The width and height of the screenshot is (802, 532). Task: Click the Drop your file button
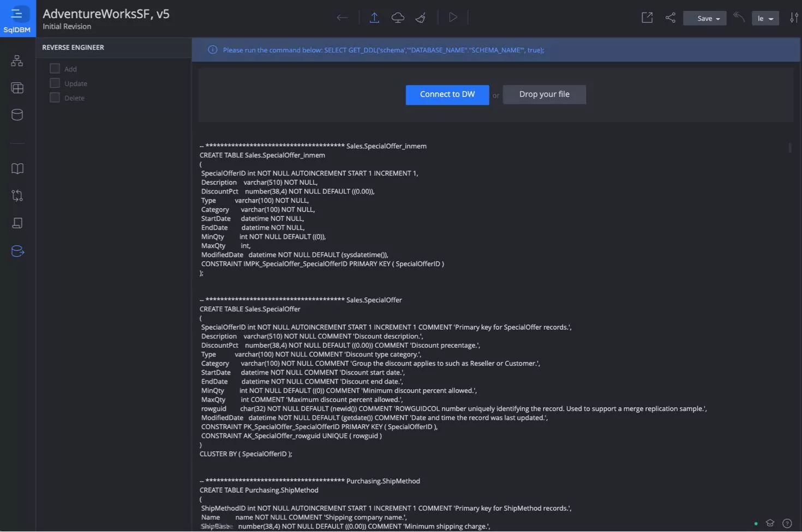(544, 94)
